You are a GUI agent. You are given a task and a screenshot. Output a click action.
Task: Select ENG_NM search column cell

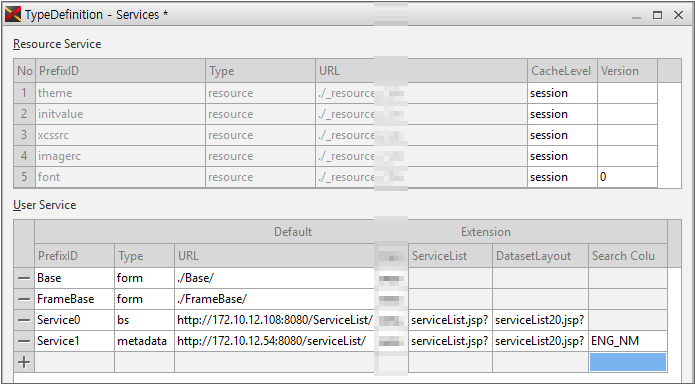(x=628, y=341)
